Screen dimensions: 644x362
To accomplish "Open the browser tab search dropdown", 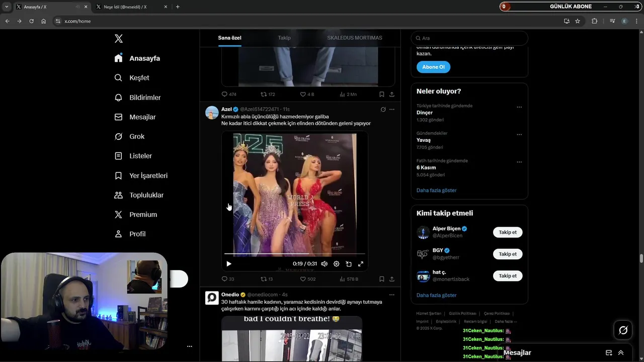I will 7,7.
